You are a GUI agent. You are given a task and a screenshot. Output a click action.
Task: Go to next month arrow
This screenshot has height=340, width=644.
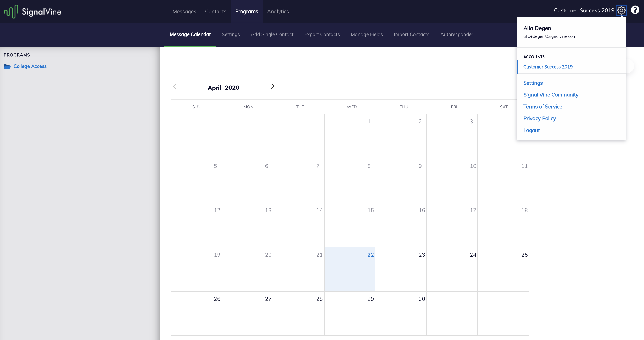(273, 86)
